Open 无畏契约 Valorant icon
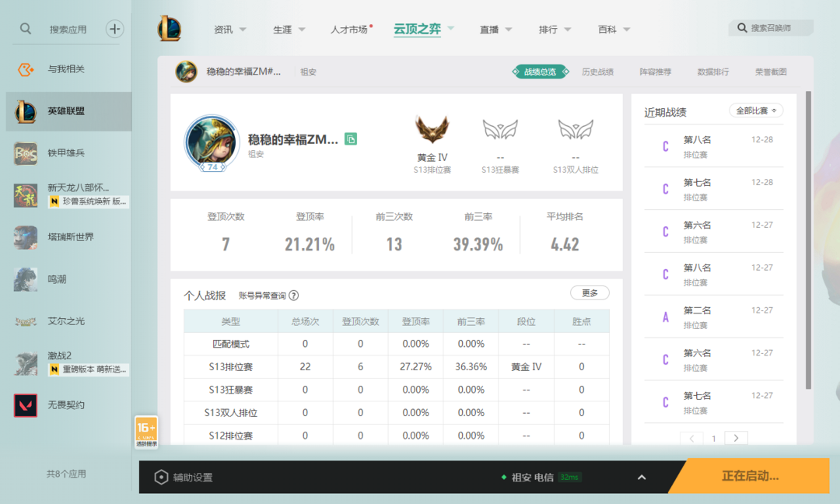Viewport: 840px width, 504px height. (25, 405)
